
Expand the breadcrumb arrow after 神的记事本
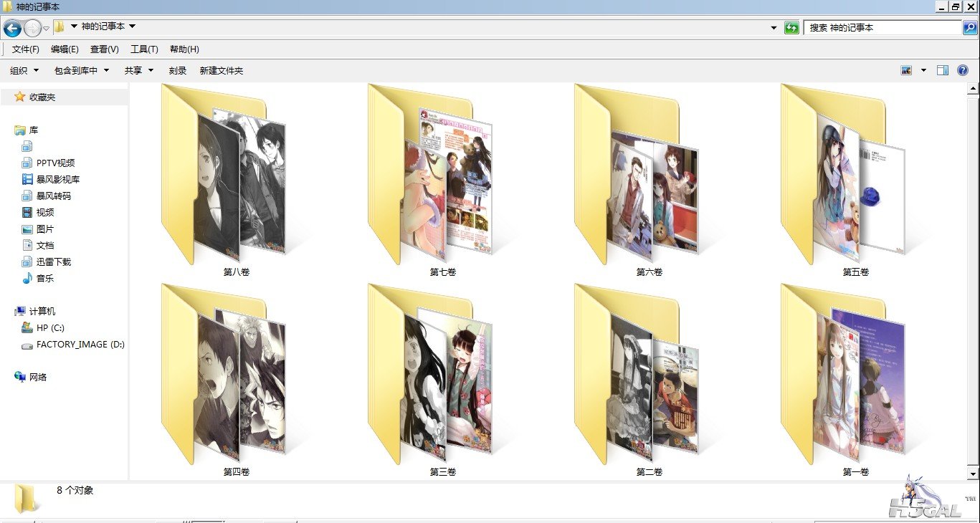point(133,27)
